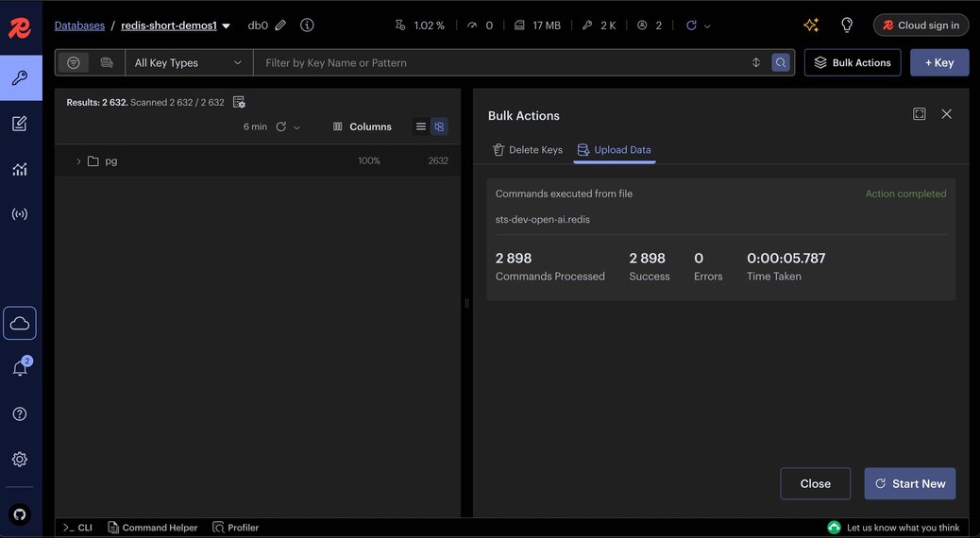Open the Workbench page in sidebar
980x538 pixels.
(x=20, y=123)
